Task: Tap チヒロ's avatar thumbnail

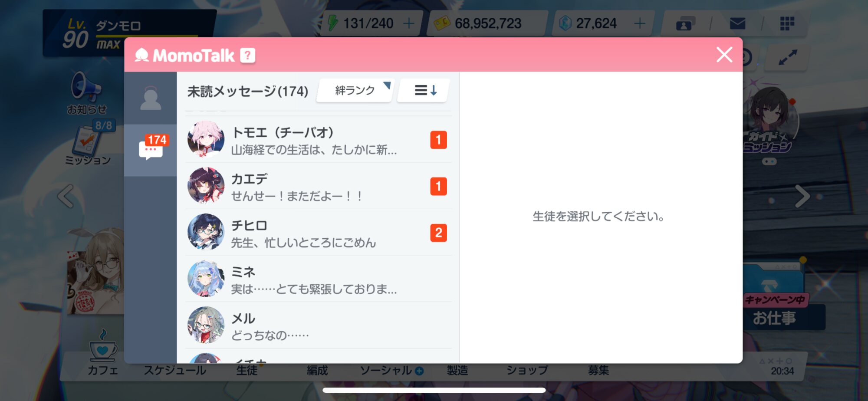Action: pos(206,232)
